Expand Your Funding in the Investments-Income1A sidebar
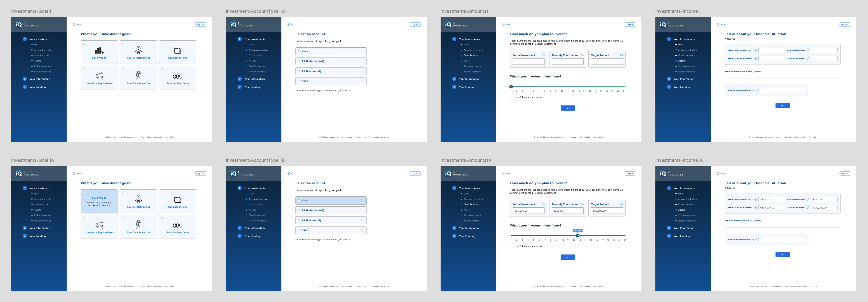The width and height of the screenshot is (868, 302). (x=682, y=236)
